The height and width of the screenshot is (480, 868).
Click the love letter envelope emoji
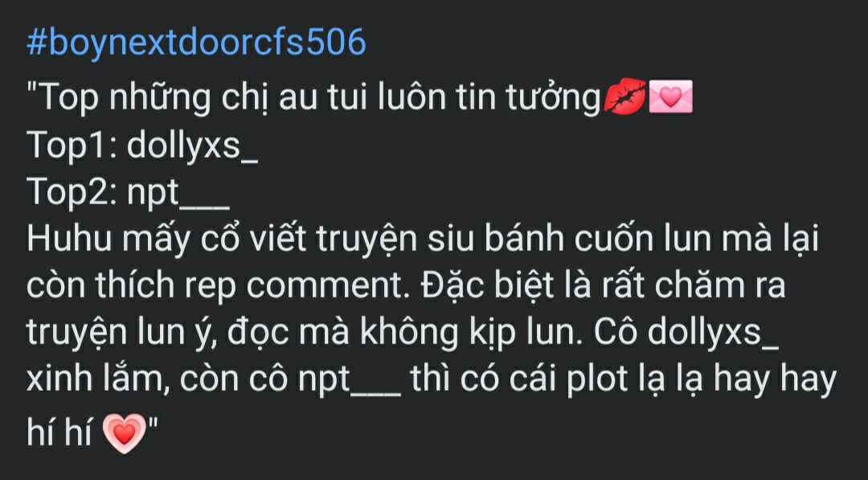tap(670, 96)
